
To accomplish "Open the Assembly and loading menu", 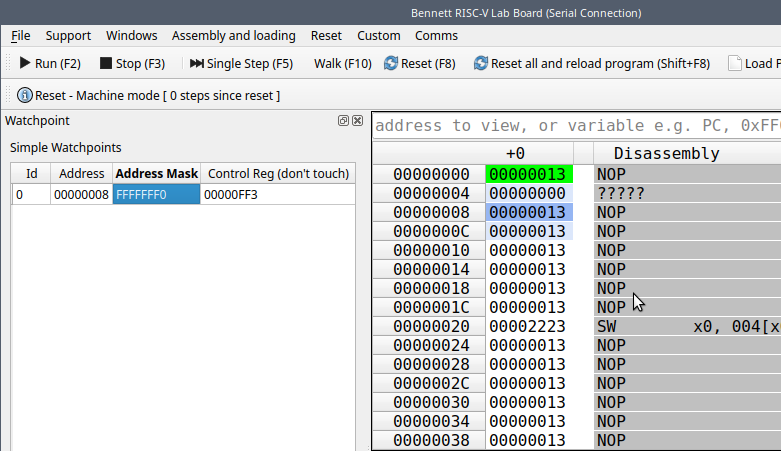I will [x=233, y=35].
